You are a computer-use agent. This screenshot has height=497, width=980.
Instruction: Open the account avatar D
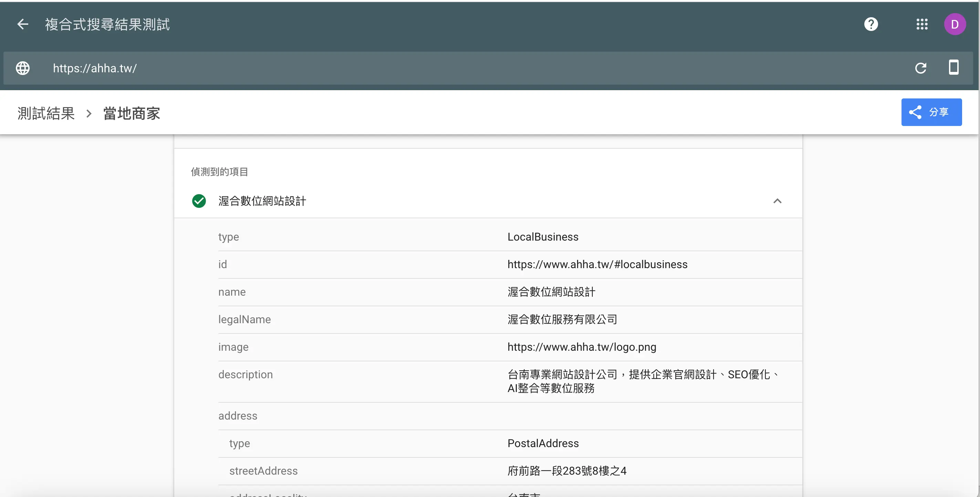[955, 24]
